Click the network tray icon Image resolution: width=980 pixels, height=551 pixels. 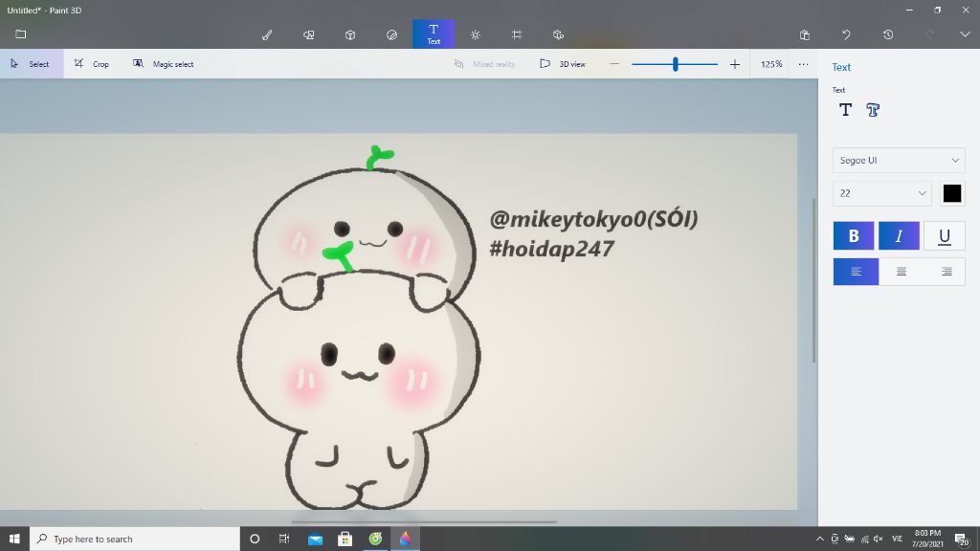865,539
